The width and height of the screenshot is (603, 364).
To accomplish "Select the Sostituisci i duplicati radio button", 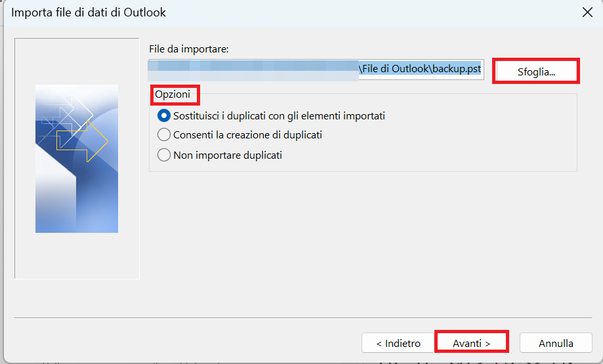I will coord(164,115).
